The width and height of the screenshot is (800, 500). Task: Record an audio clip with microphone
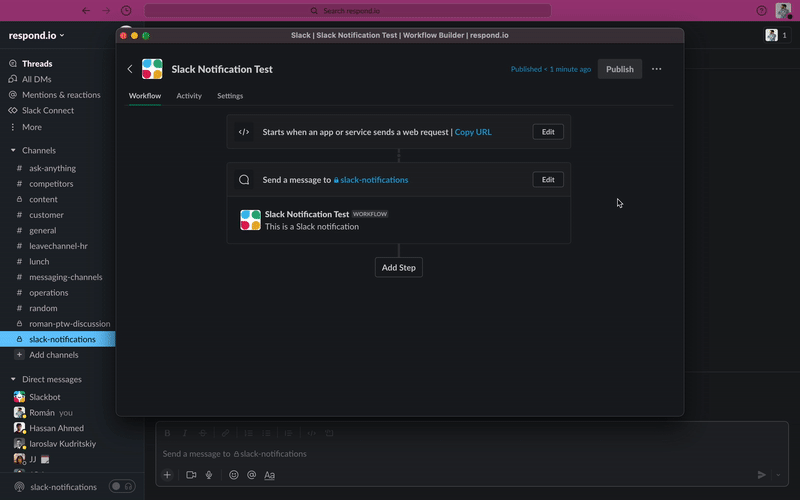[x=209, y=475]
